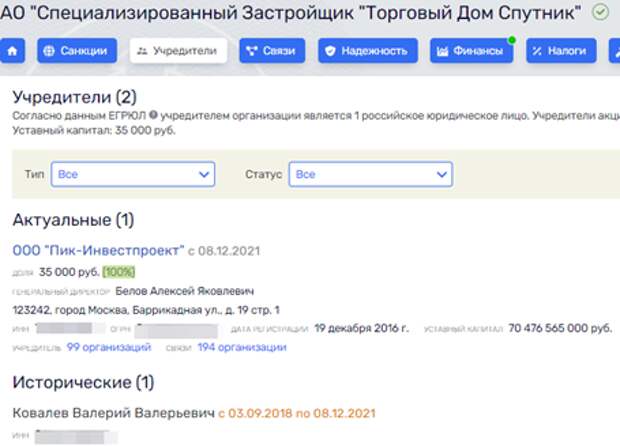Click the shield icon on Надежность
Image resolution: width=620 pixels, height=446 pixels.
pyautogui.click(x=330, y=51)
